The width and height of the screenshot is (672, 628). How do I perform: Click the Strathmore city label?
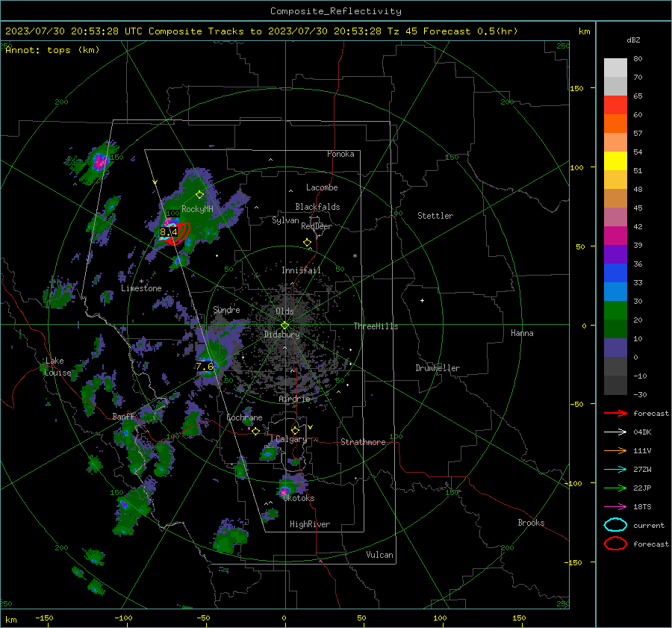click(363, 442)
